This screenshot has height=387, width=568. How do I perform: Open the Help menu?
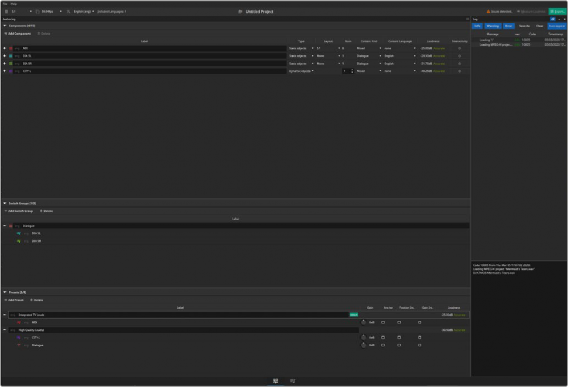(14, 4)
